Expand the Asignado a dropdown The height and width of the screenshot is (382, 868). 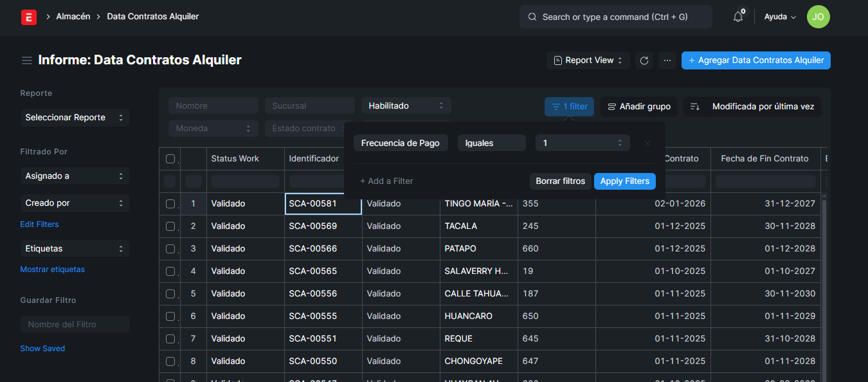coord(75,176)
